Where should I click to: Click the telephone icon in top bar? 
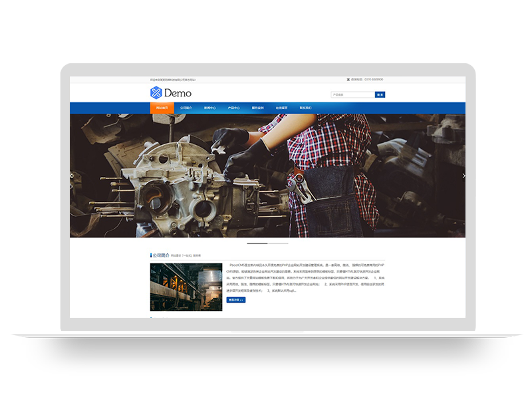348,79
